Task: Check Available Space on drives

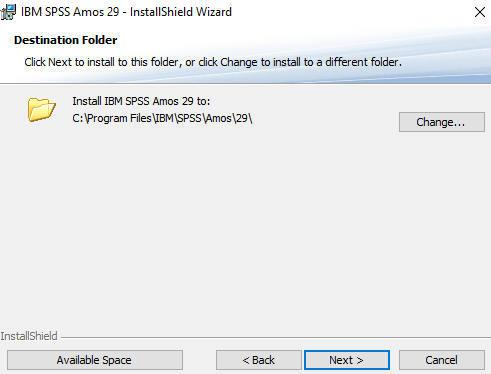Action: [x=95, y=360]
